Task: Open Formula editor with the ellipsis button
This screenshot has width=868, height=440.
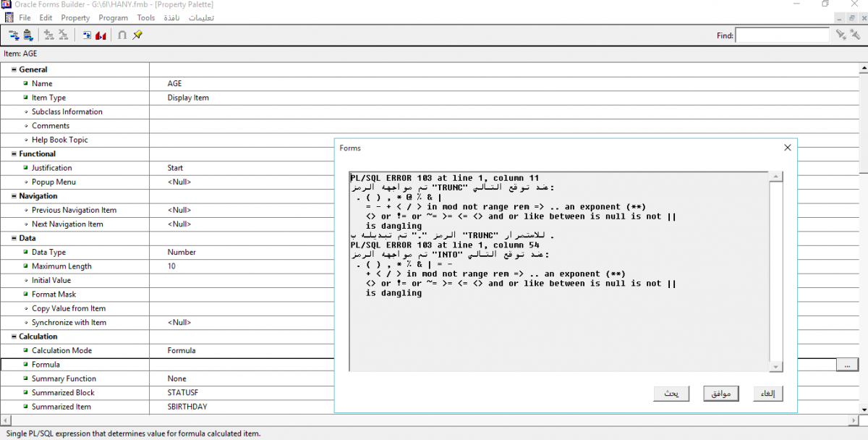Action: coord(846,365)
